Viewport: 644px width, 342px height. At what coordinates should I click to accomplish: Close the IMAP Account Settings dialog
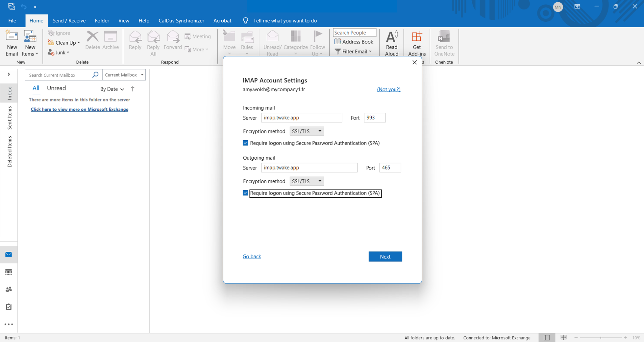click(414, 62)
